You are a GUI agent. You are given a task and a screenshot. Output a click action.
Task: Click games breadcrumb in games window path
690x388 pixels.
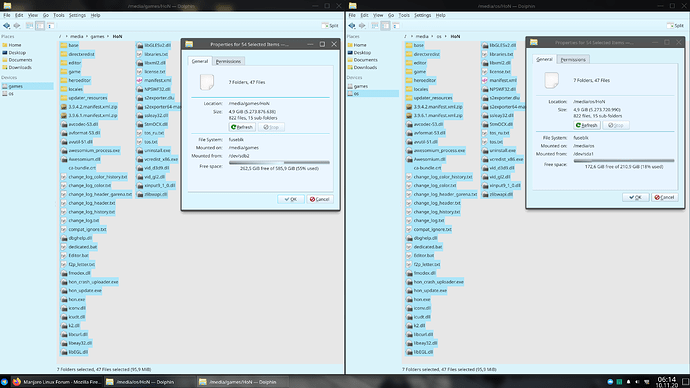97,37
